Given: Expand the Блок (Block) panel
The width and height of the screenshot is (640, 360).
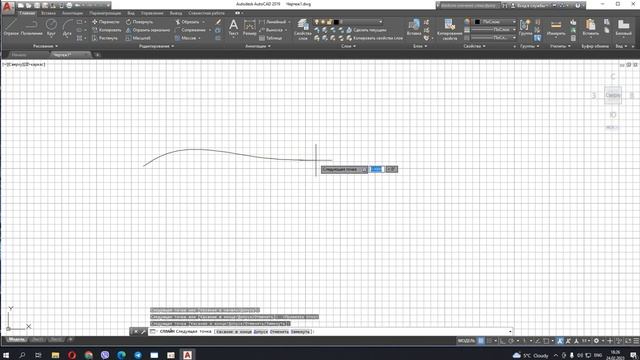Looking at the screenshot, I should click(x=420, y=46).
